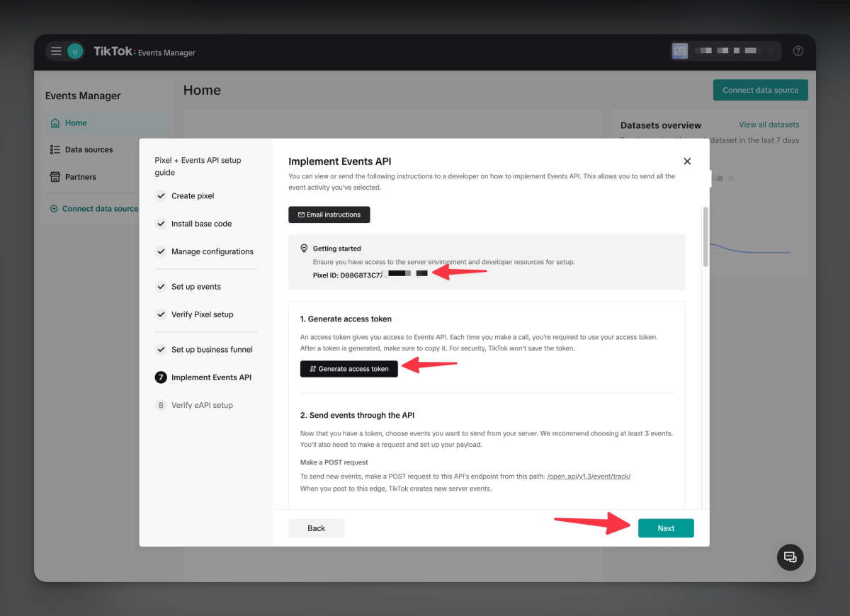This screenshot has height=616, width=850.
Task: Click the Partners store icon
Action: (x=55, y=177)
